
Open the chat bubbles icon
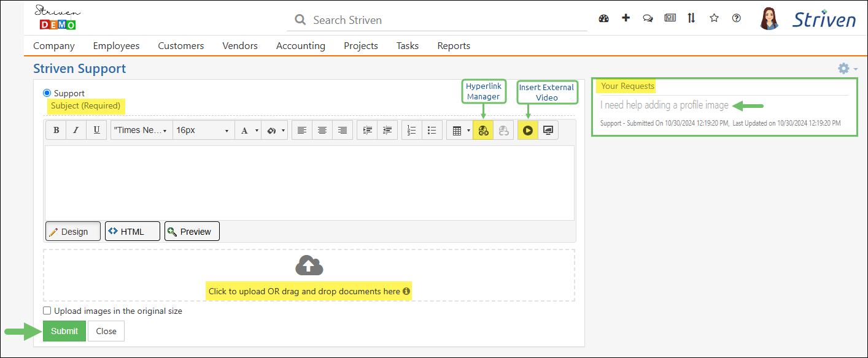pyautogui.click(x=648, y=18)
